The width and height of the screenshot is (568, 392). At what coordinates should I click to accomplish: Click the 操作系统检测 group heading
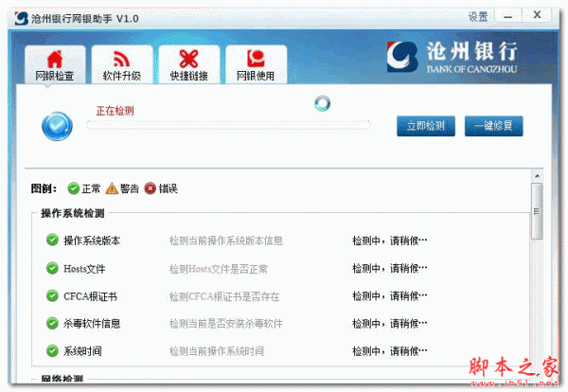73,213
